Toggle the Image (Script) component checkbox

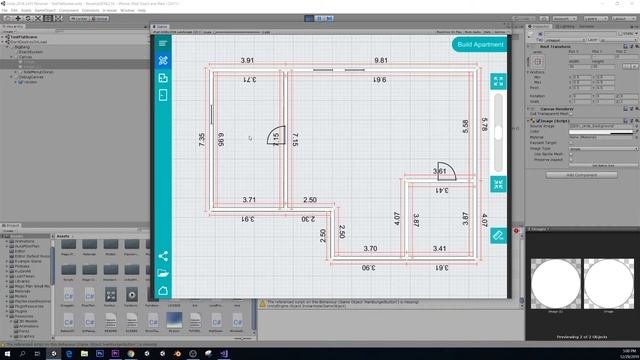538,121
